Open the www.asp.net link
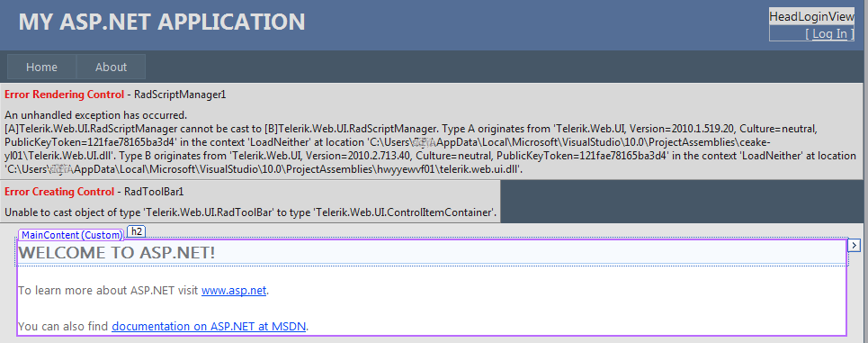The image size is (868, 343). [x=234, y=291]
